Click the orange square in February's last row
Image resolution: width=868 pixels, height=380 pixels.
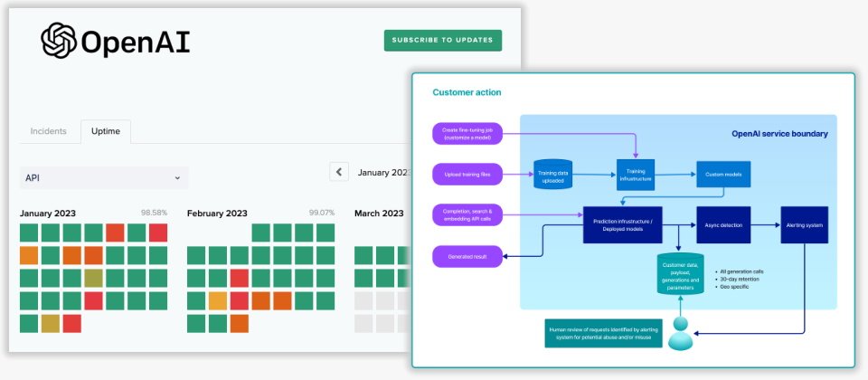[x=239, y=324]
